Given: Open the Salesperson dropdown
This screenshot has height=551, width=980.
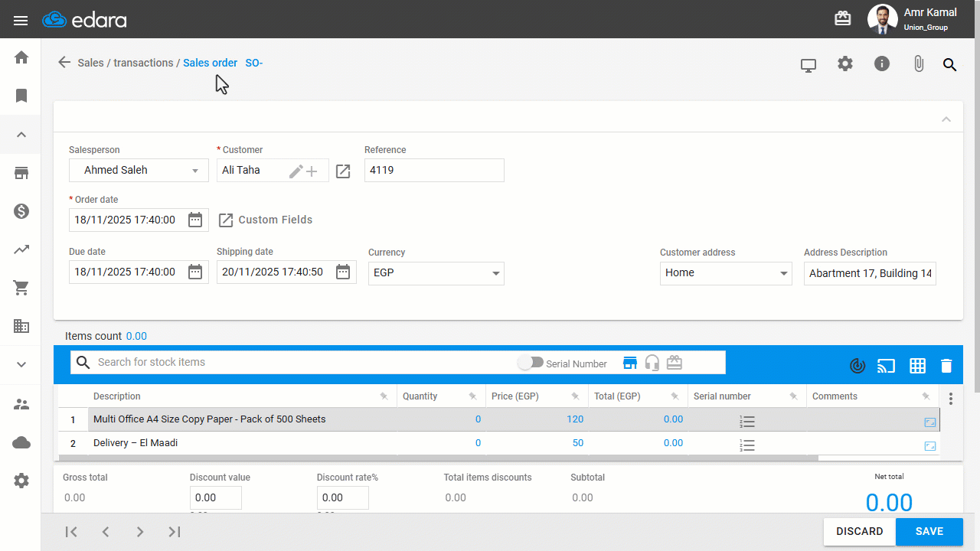Looking at the screenshot, I should [139, 170].
